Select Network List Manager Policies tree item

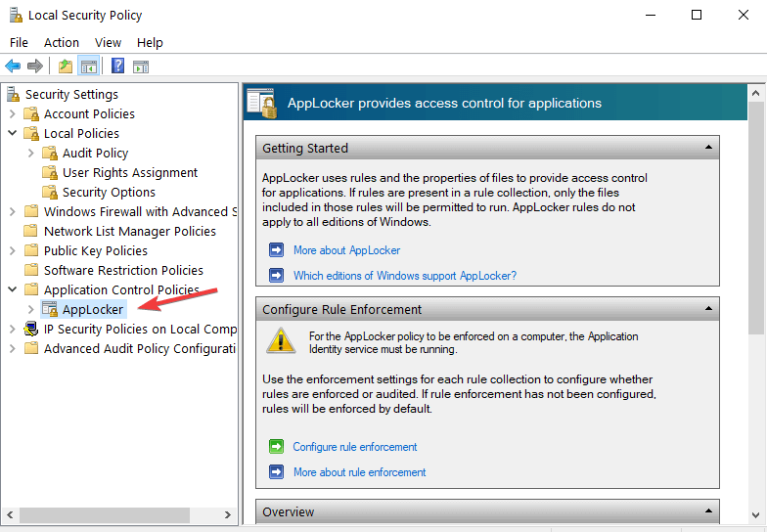point(129,231)
